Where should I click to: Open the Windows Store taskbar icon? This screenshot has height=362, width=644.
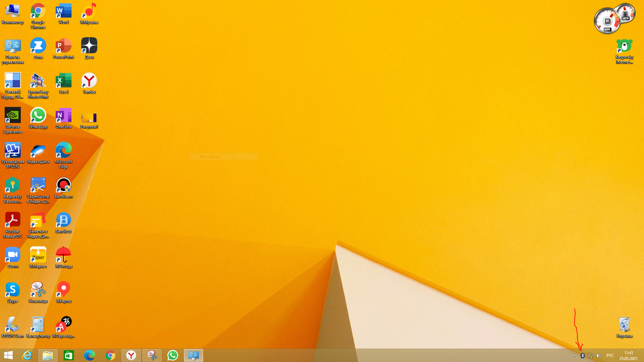[x=69, y=355]
